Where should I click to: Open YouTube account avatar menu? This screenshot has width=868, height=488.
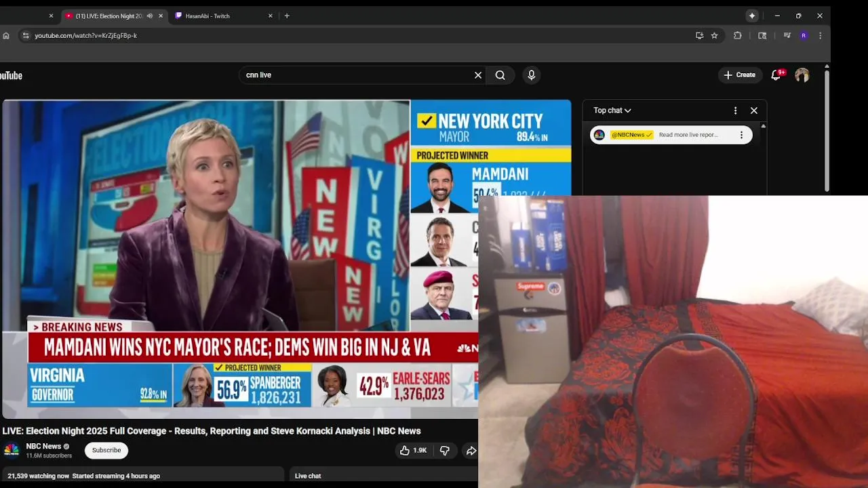pos(802,75)
